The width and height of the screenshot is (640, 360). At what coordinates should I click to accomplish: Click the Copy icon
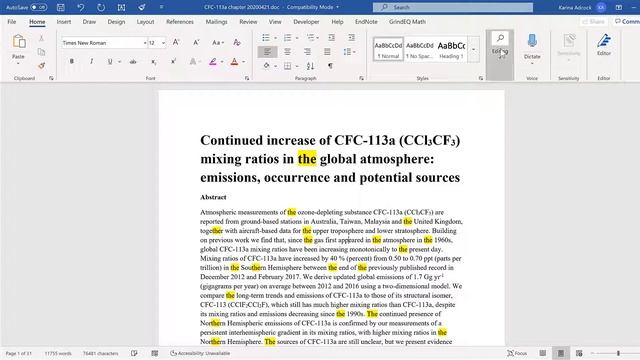click(41, 52)
